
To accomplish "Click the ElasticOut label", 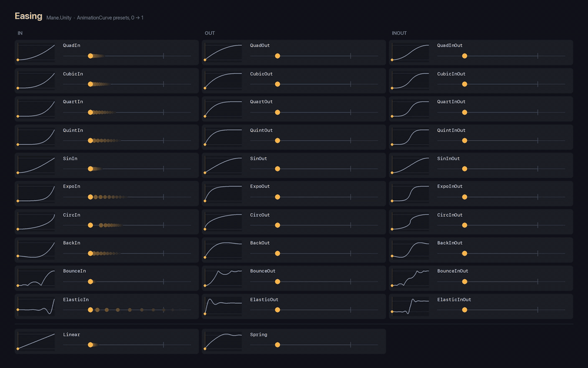I will [264, 300].
